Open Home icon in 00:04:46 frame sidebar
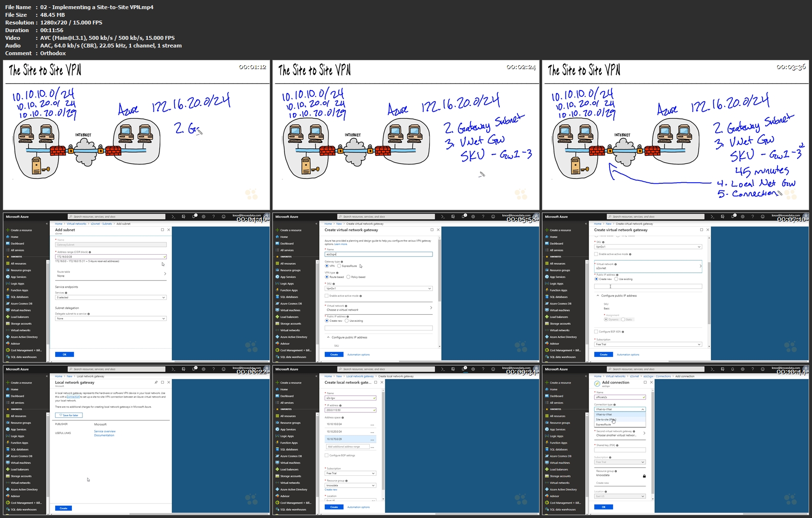The width and height of the screenshot is (812, 518). (x=8, y=237)
